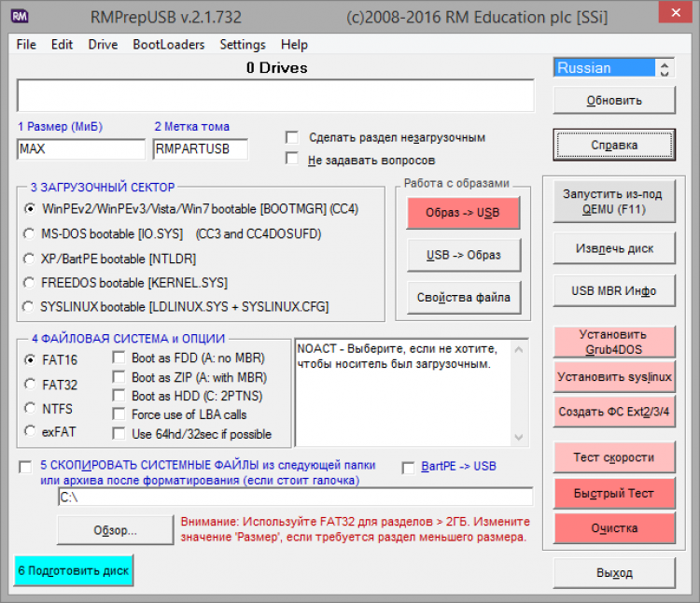The image size is (700, 603).
Task: Click the Извлечь диск button
Action: (614, 248)
